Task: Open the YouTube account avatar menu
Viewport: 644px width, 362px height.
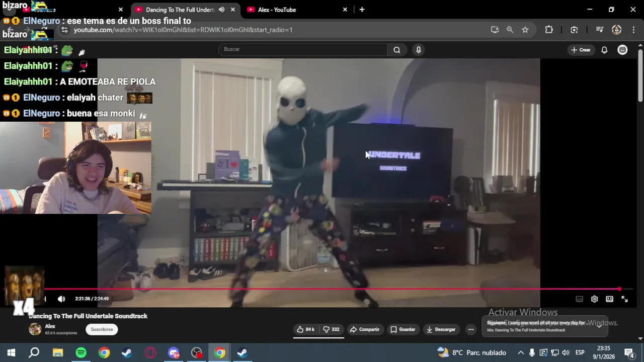Action: coord(622,50)
